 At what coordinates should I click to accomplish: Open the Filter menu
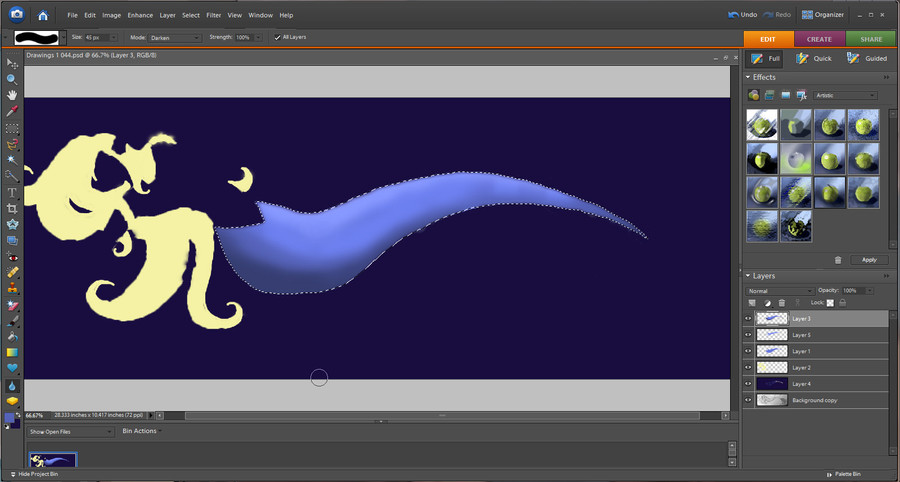tap(214, 15)
